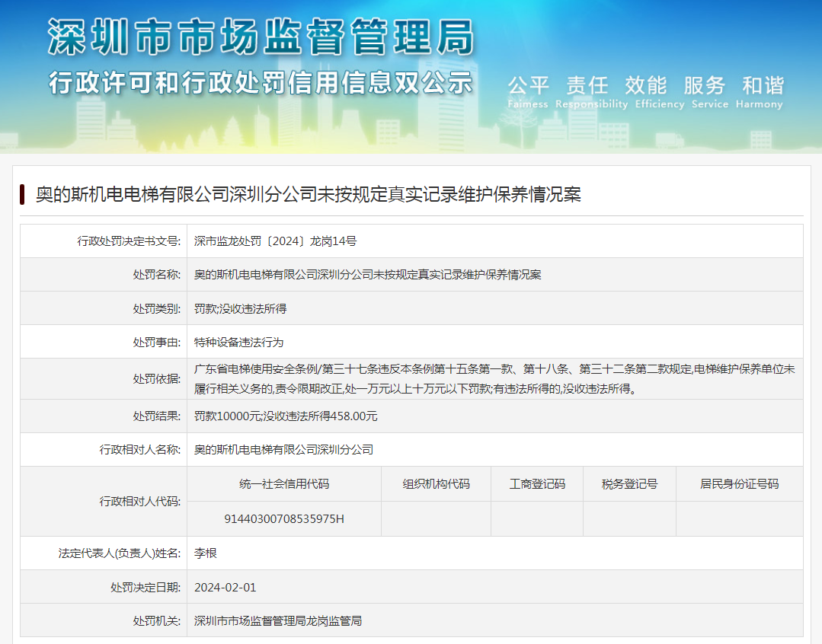Viewport: 822px width, 644px height.
Task: Click the 行政相对人名称 label
Action: [x=140, y=450]
